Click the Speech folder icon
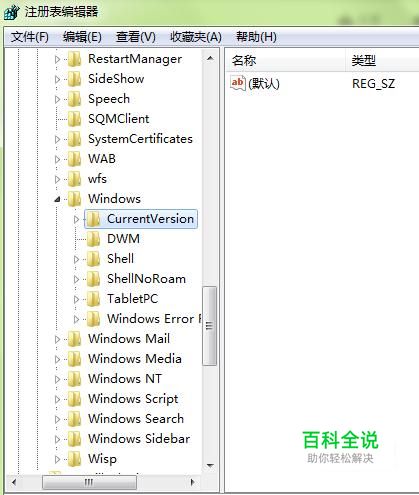 tap(74, 99)
